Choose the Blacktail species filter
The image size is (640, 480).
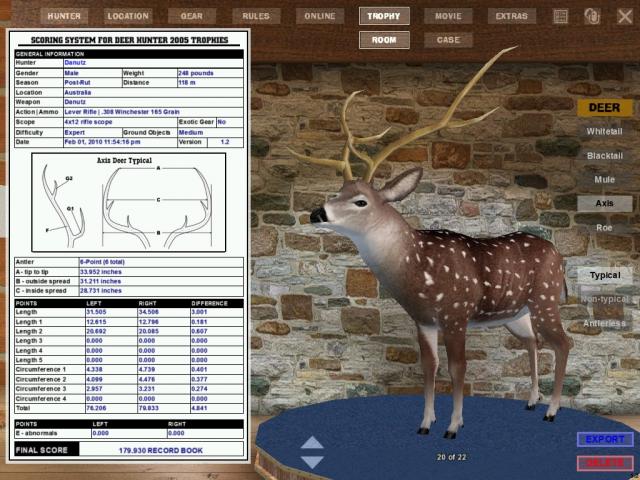point(604,156)
